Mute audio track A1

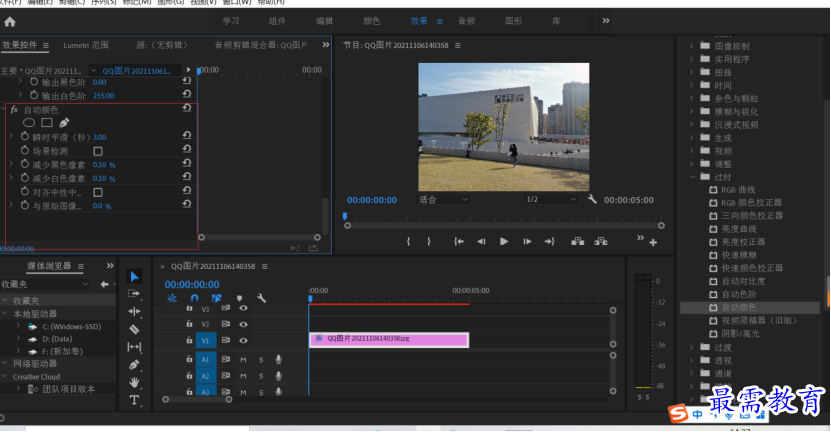click(243, 360)
